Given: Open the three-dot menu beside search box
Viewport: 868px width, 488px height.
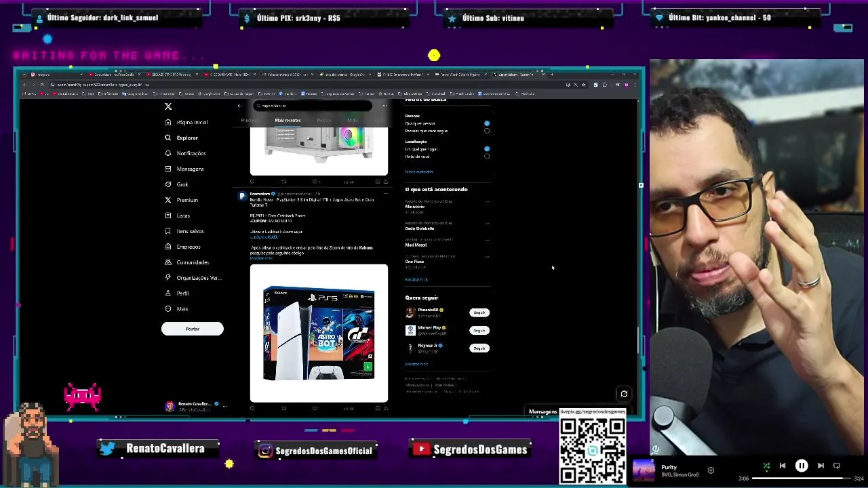Looking at the screenshot, I should 384,106.
